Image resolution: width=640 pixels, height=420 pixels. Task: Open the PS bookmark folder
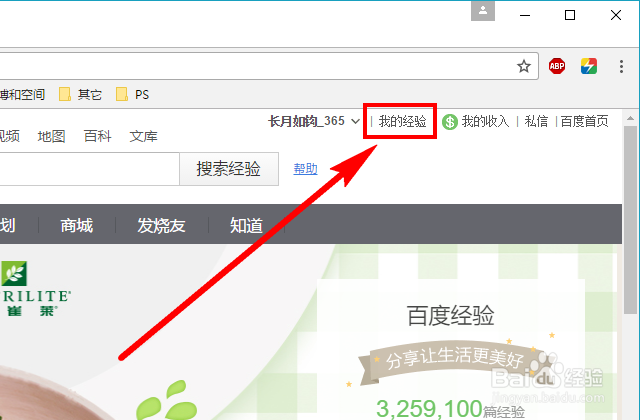(x=133, y=94)
